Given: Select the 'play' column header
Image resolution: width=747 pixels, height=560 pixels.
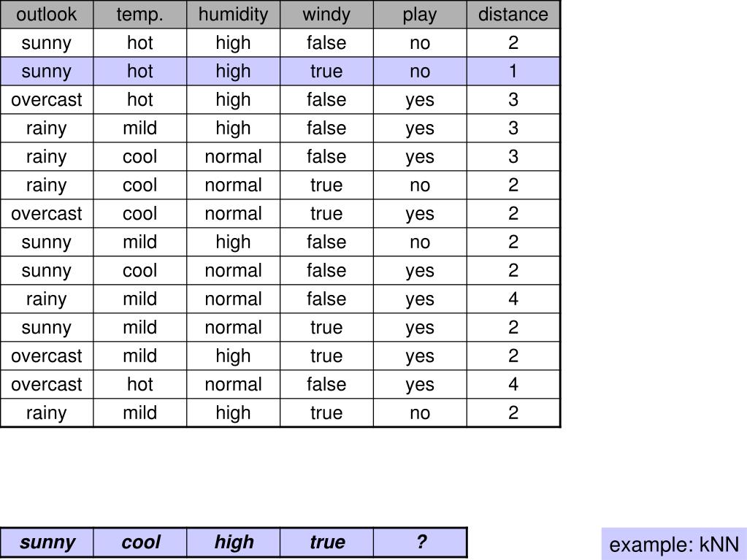Looking at the screenshot, I should pyautogui.click(x=420, y=15).
